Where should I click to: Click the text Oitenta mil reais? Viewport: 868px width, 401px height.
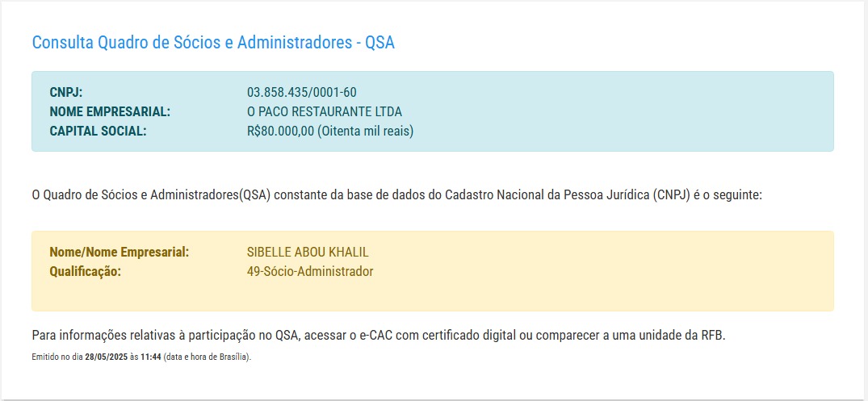click(x=366, y=132)
